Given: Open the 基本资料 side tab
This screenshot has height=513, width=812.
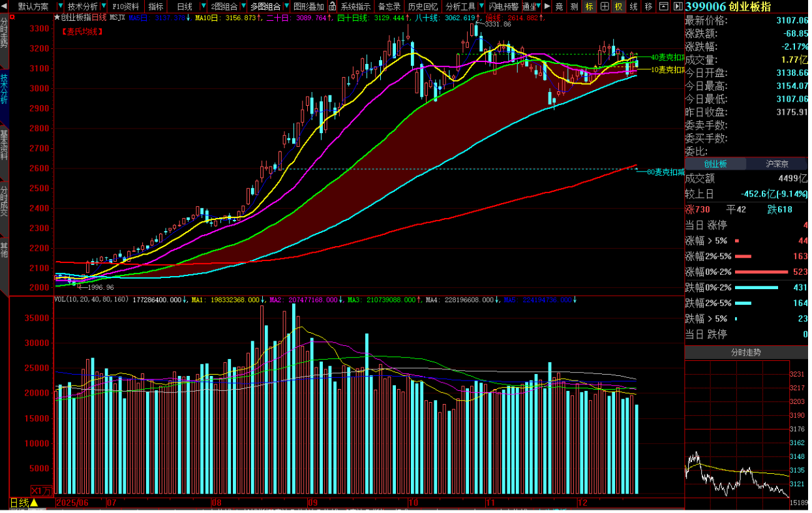Looking at the screenshot, I should click(x=5, y=145).
